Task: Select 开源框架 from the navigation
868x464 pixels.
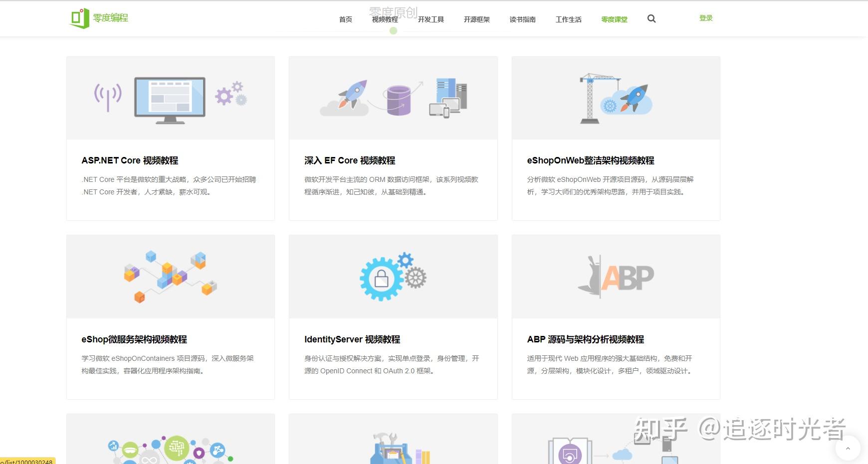Action: point(476,19)
